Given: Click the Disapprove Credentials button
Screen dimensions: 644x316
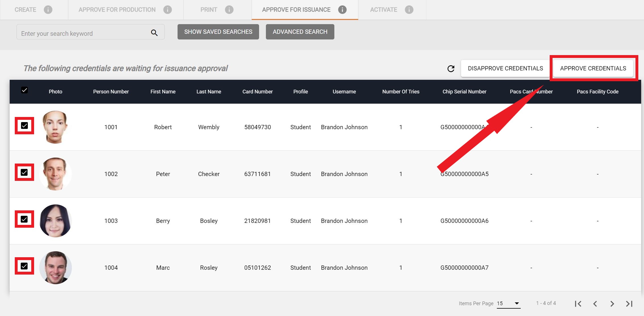Looking at the screenshot, I should [x=505, y=68].
